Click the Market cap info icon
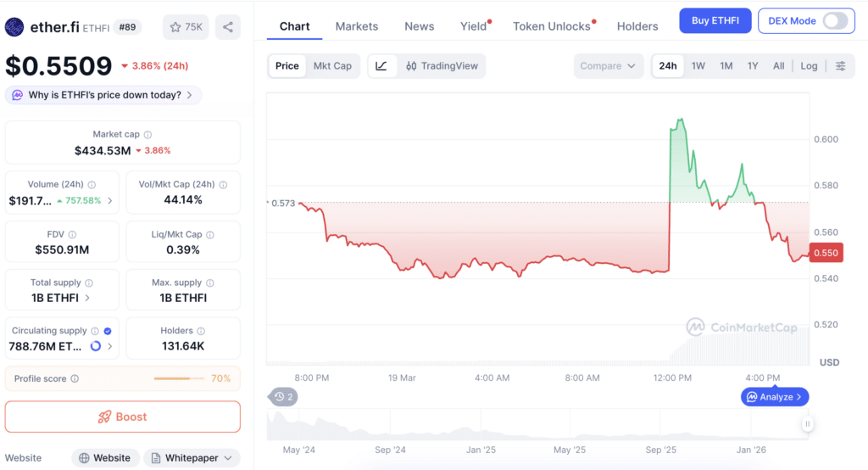The height and width of the screenshot is (470, 868). click(147, 134)
